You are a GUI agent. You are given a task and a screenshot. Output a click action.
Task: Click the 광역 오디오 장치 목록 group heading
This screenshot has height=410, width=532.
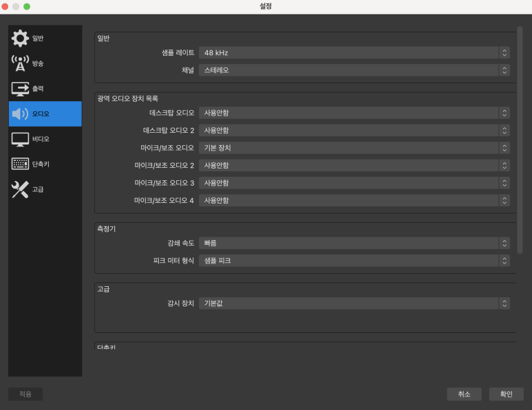(127, 98)
